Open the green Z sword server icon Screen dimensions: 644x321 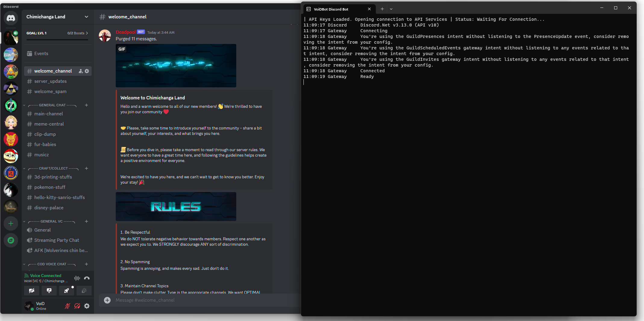pyautogui.click(x=11, y=105)
